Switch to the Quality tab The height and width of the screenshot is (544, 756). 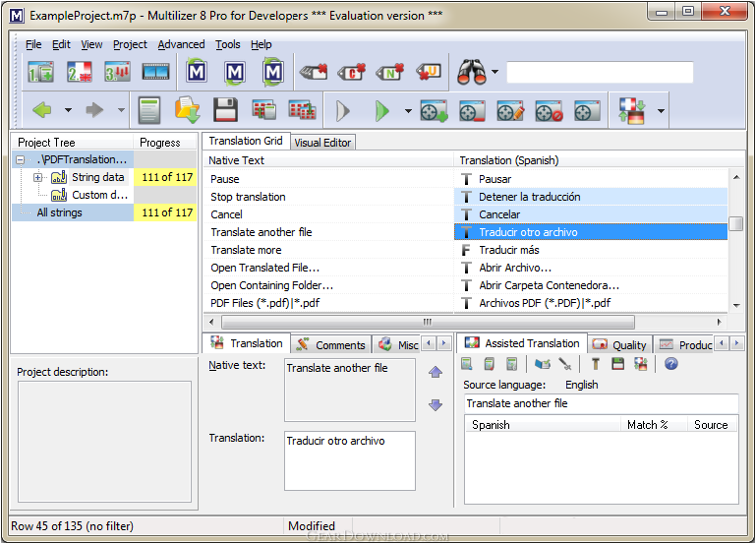[619, 345]
